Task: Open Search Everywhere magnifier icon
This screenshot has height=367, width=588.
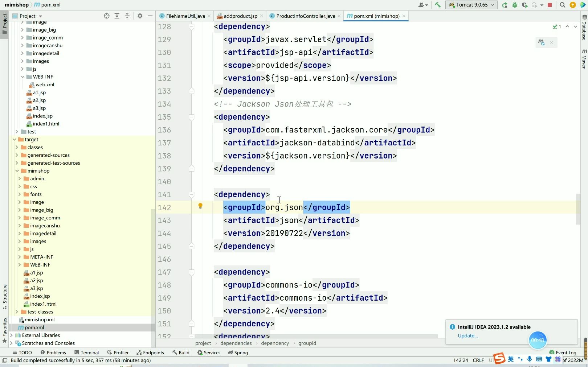Action: pos(562,5)
